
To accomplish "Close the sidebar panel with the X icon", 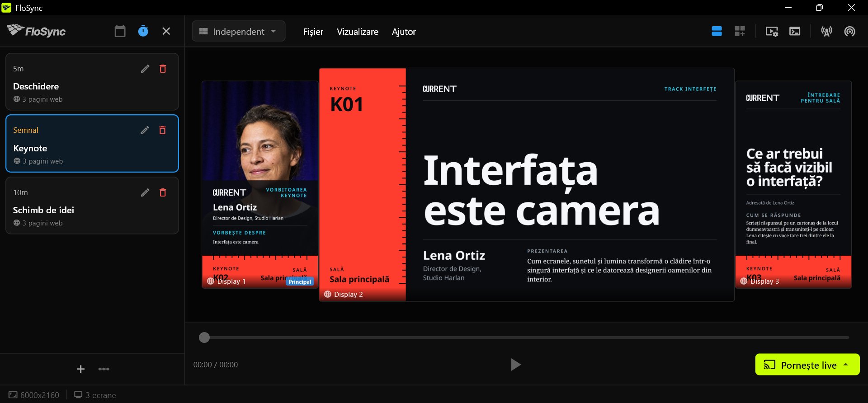I will pos(166,31).
